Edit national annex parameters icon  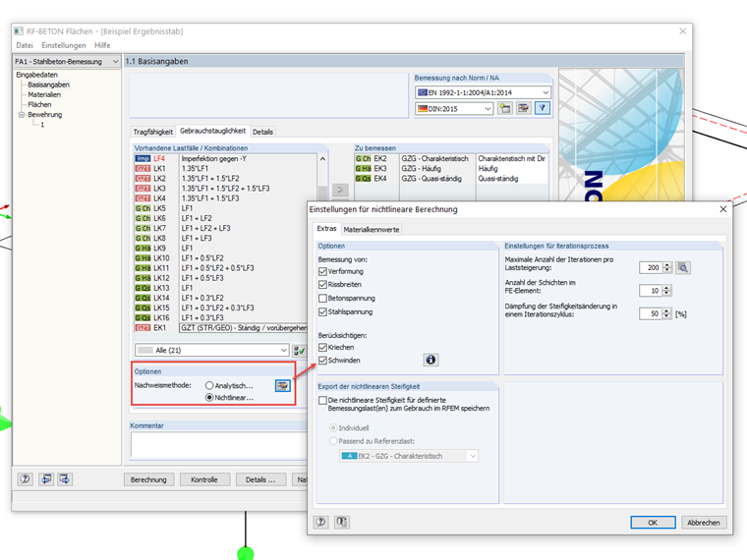click(x=523, y=109)
